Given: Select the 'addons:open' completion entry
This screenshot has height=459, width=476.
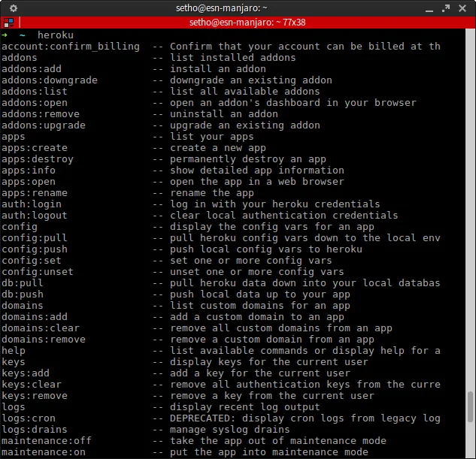Looking at the screenshot, I should pos(35,103).
